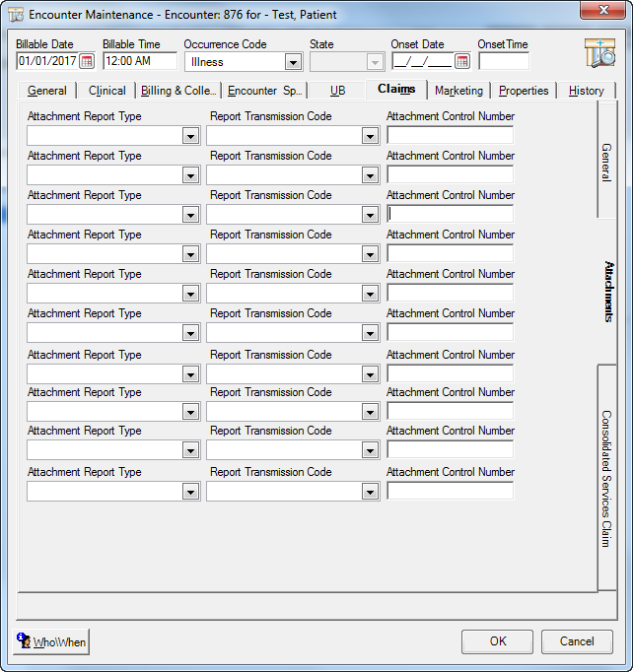Screen dimensions: 633x672
Task: Expand the Occurrence Code dropdown
Action: (x=292, y=62)
